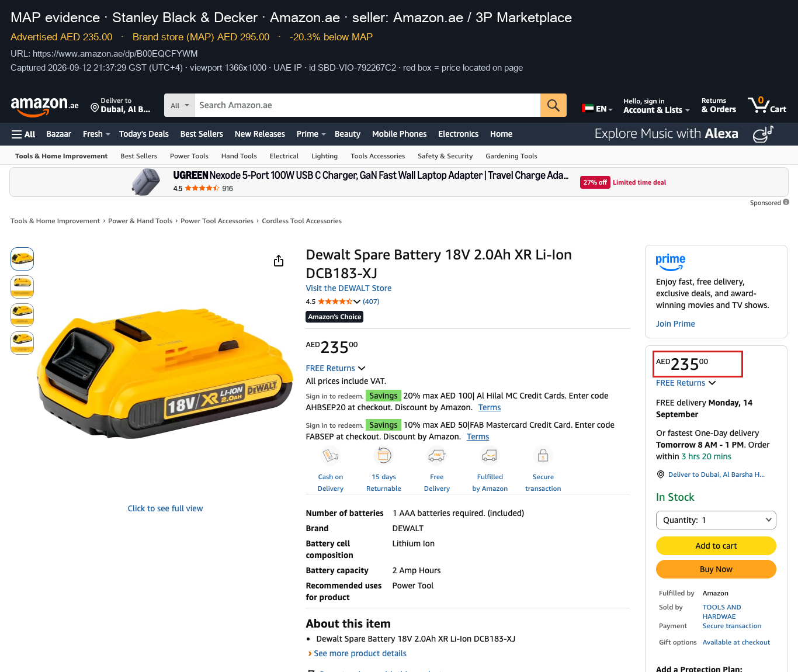Viewport: 798px width, 672px height.
Task: Open Power Tools subnav item
Action: (x=189, y=156)
